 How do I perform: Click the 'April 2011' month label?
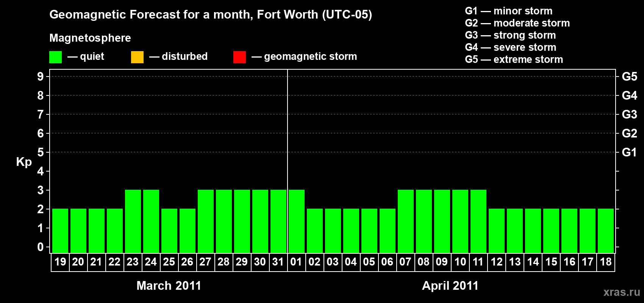pos(450,286)
